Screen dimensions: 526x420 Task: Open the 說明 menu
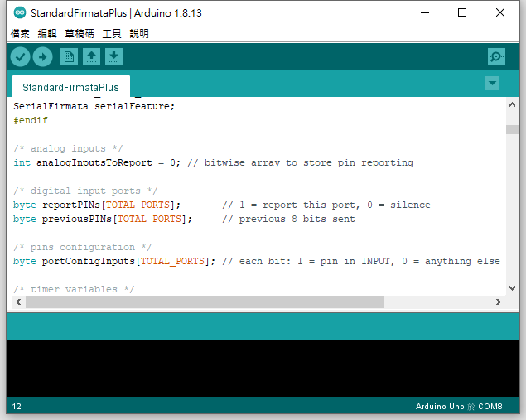click(x=139, y=33)
